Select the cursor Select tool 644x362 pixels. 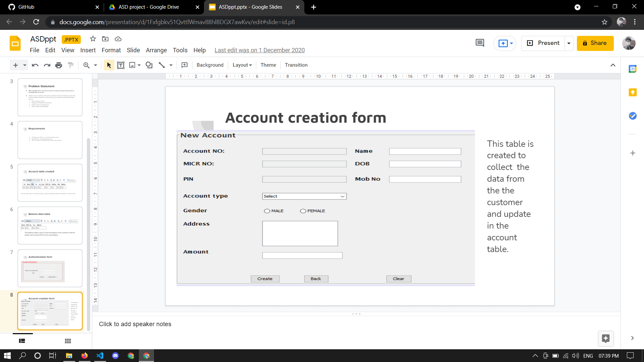(x=109, y=65)
